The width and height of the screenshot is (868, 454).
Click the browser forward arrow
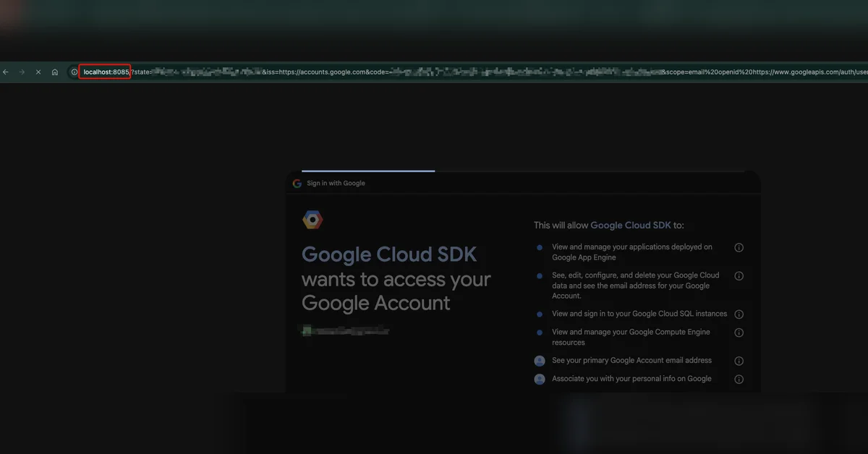click(x=22, y=72)
